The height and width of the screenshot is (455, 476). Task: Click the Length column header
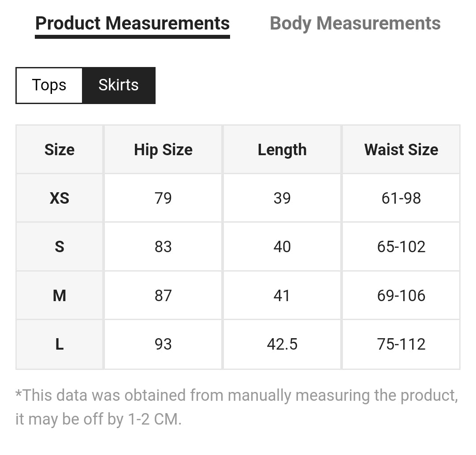[x=282, y=150]
